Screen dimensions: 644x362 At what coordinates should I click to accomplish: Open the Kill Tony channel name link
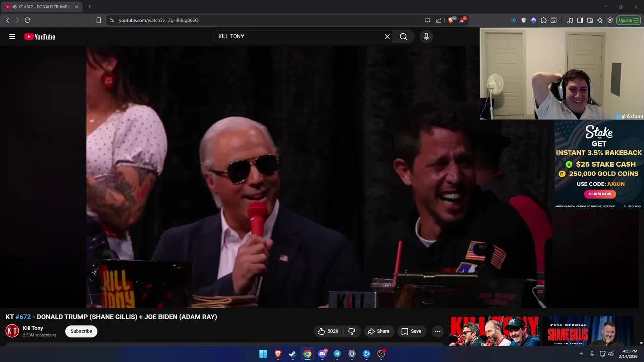(x=33, y=328)
